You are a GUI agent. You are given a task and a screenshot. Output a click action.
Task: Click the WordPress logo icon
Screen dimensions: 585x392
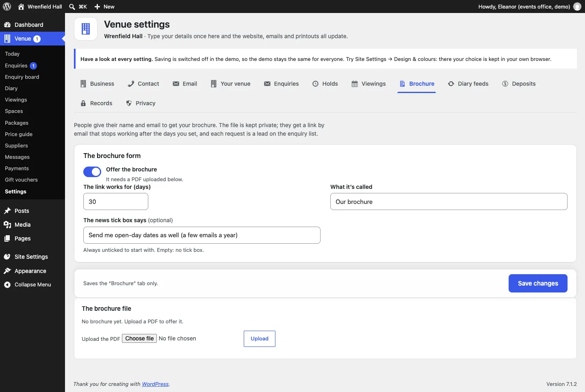(x=7, y=6)
